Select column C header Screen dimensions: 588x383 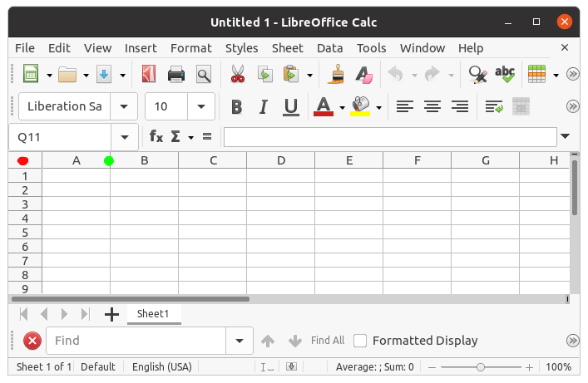click(x=213, y=161)
